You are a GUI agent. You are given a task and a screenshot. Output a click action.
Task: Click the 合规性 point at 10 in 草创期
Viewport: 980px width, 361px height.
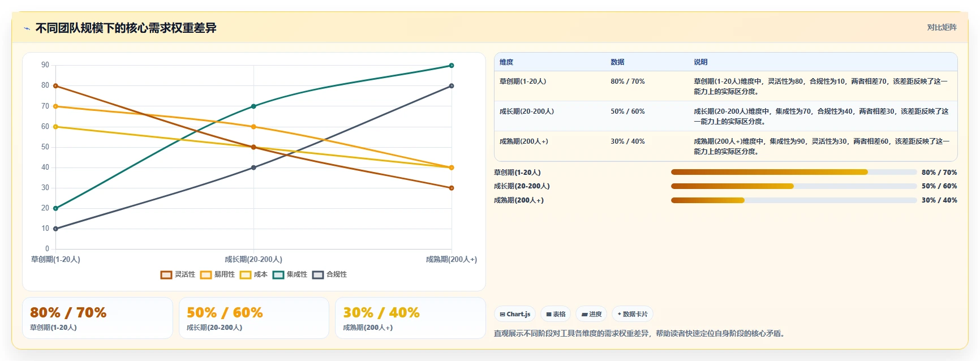[x=55, y=229]
